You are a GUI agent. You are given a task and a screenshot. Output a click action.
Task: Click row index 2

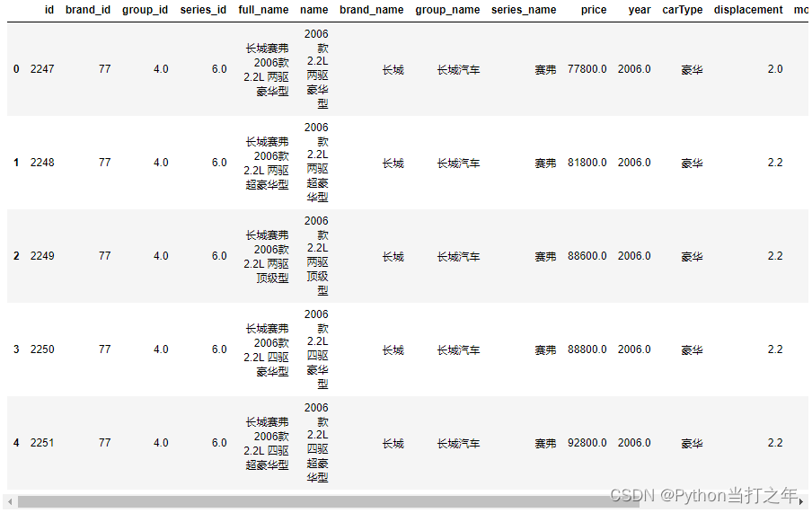pyautogui.click(x=16, y=256)
